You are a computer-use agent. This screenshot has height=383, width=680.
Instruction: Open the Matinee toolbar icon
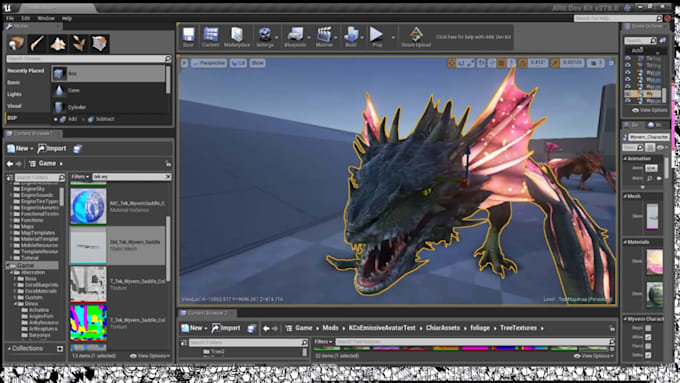pos(324,36)
